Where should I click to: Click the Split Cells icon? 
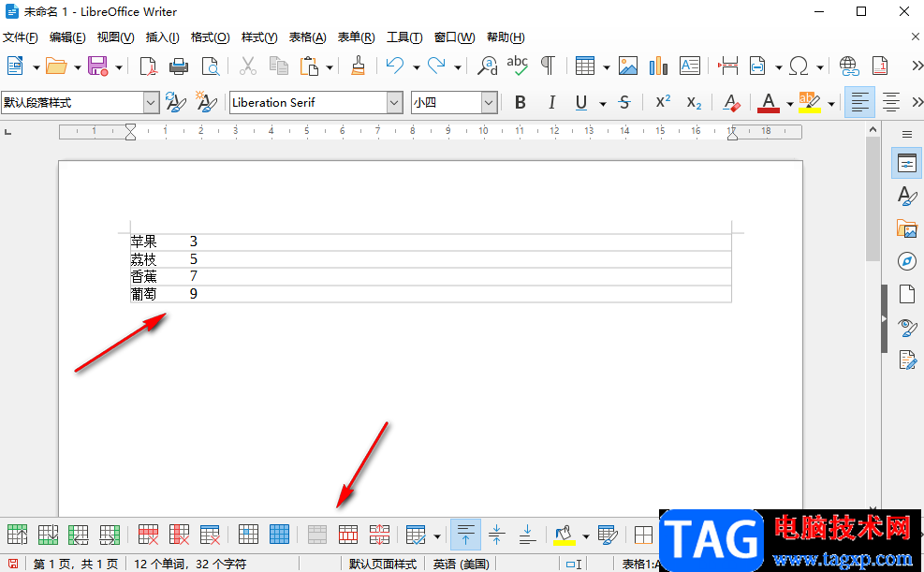point(349,535)
